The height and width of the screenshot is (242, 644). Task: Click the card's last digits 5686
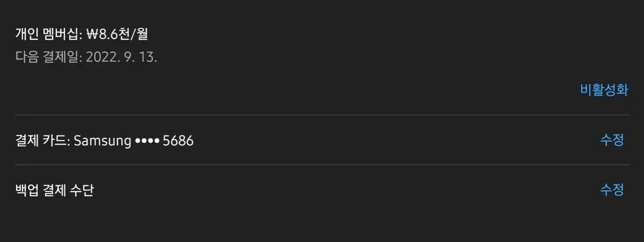coord(178,141)
